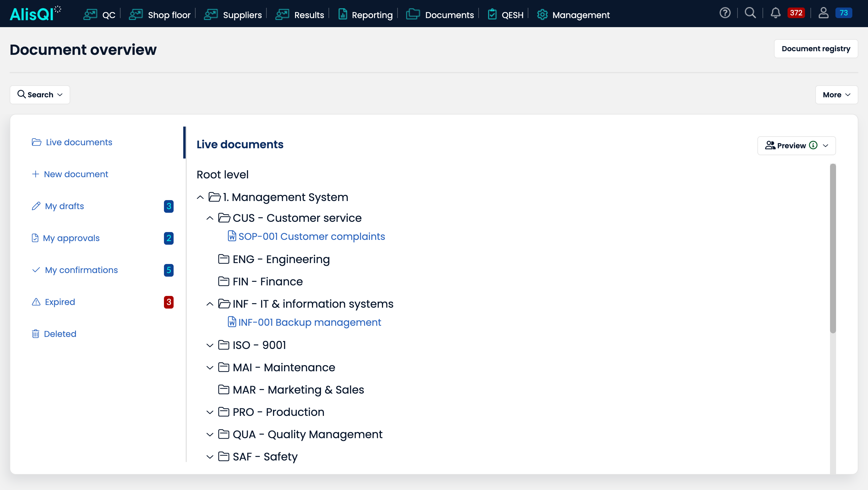Click the AlisQI logo
The width and height of the screenshot is (868, 490).
click(x=35, y=14)
